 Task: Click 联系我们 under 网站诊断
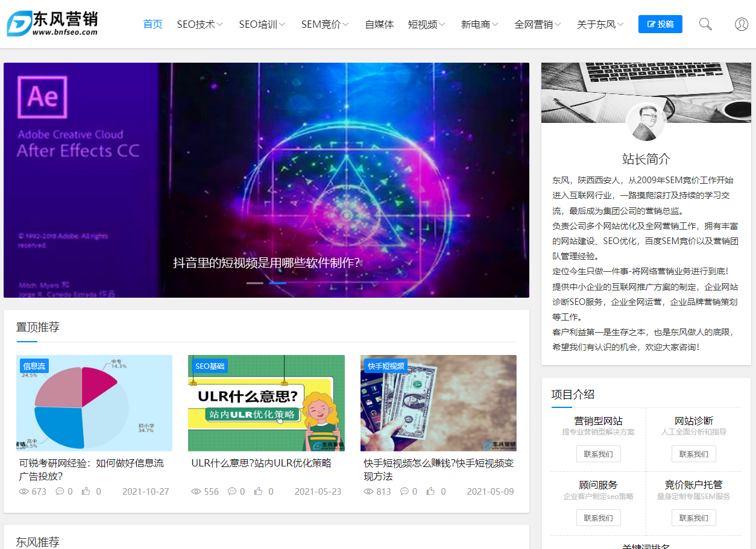coord(694,454)
